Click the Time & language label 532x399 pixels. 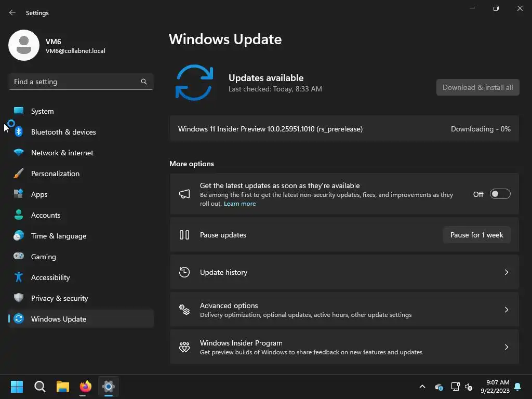(x=59, y=236)
